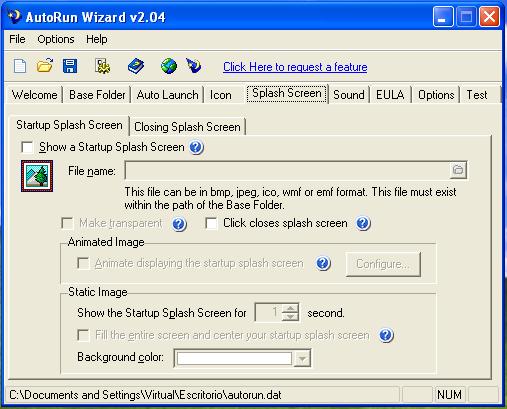This screenshot has width=507, height=409.
Task: Toggle the Click closes splash screen checkbox
Action: pos(211,223)
